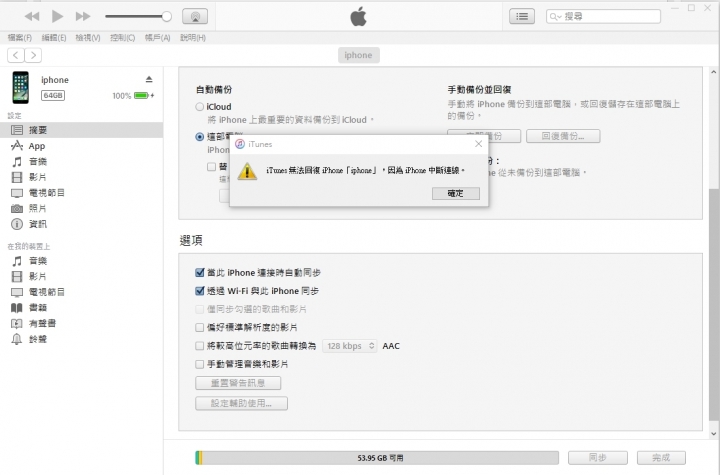Close the iTunes error dialog
The height and width of the screenshot is (475, 720).
coord(478,144)
